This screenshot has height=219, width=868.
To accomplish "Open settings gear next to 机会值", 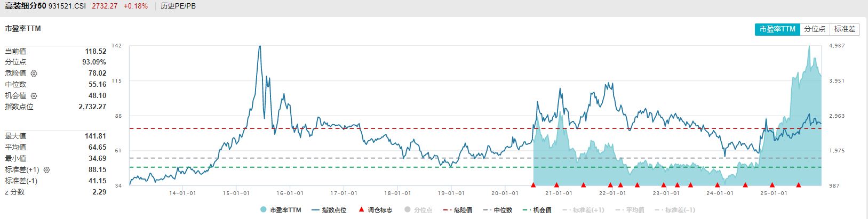I will [34, 96].
